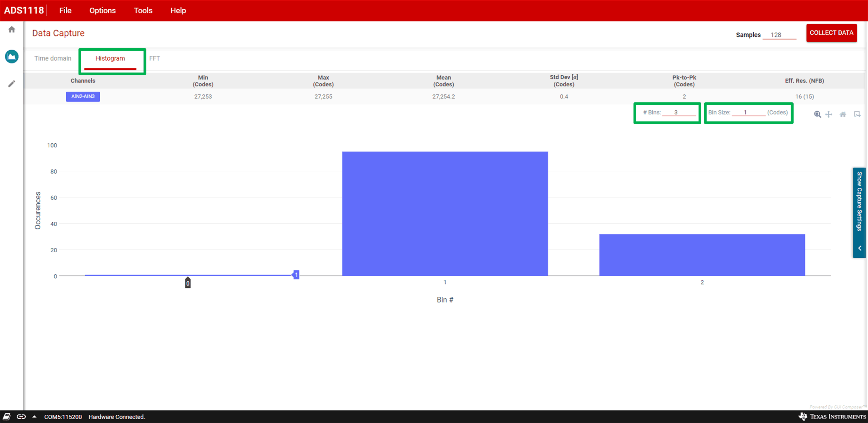Viewport: 868px width, 423px height.
Task: Switch to the FFT tab
Action: click(x=155, y=58)
